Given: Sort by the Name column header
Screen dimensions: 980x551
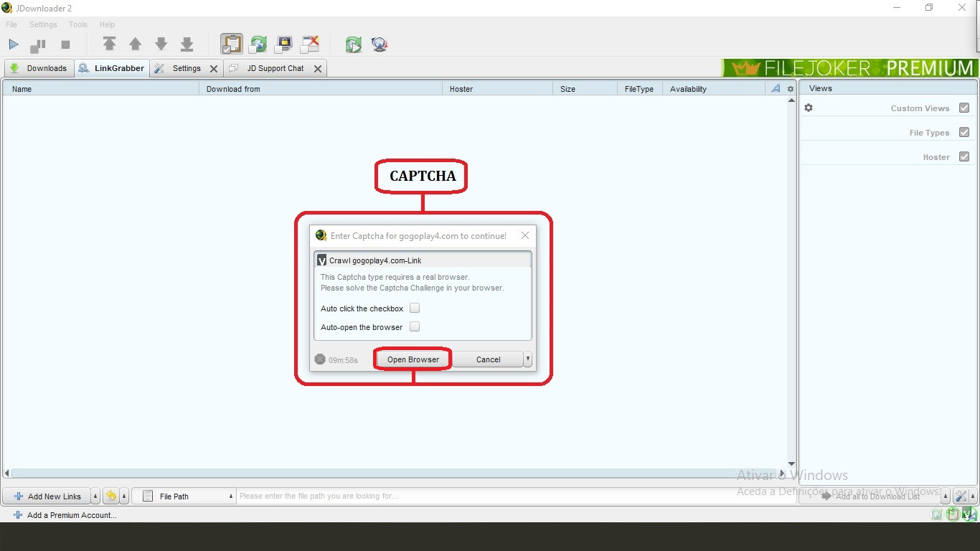Looking at the screenshot, I should 101,89.
